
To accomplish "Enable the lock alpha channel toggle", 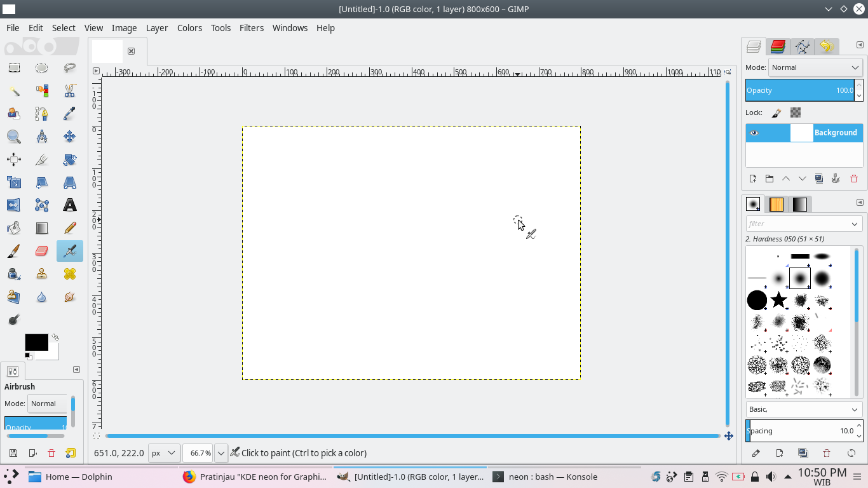I will (x=794, y=112).
